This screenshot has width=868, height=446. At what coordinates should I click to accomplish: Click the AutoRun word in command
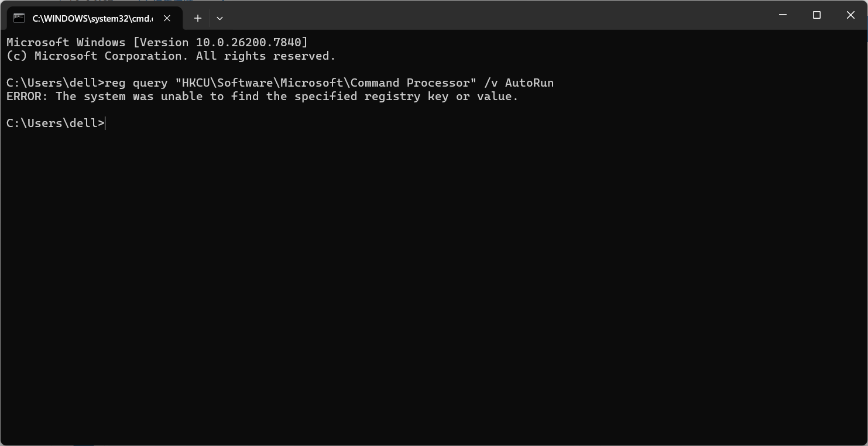[529, 83]
